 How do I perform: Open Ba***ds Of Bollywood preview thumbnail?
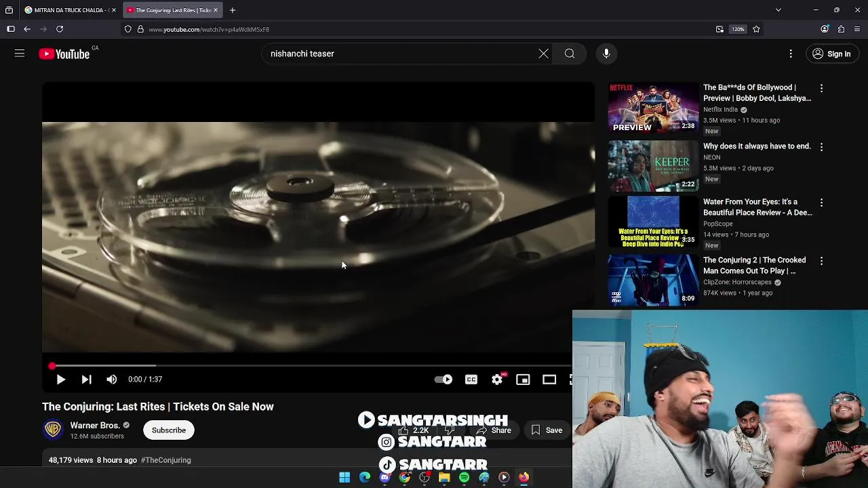click(x=653, y=107)
